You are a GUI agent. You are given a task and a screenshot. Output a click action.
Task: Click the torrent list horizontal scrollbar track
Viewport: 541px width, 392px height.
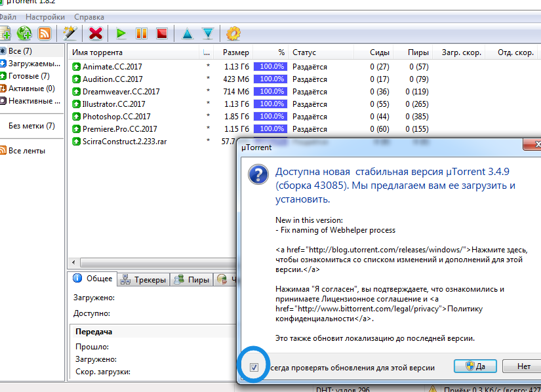coord(159,262)
